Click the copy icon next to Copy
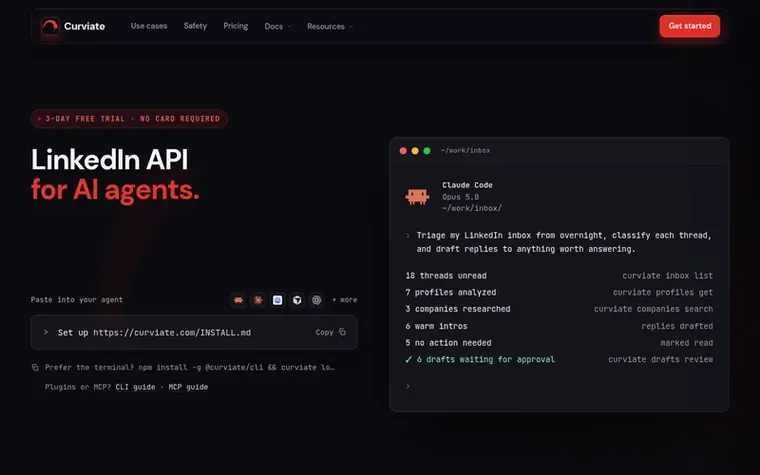Viewport: 760px width, 475px height. point(342,332)
